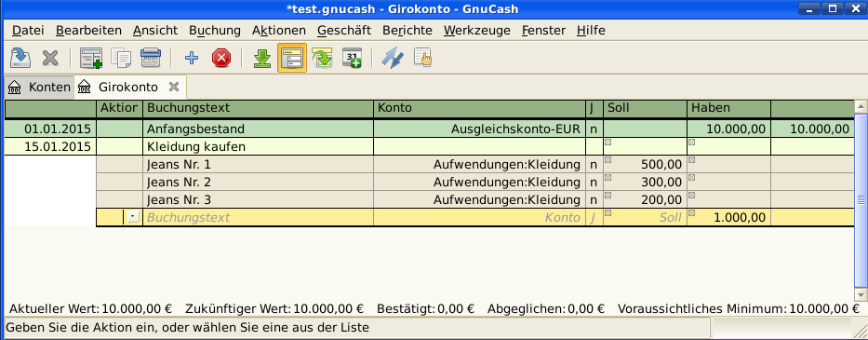The width and height of the screenshot is (868, 340).
Task: Close the Girokonto tab with its X
Action: (173, 87)
